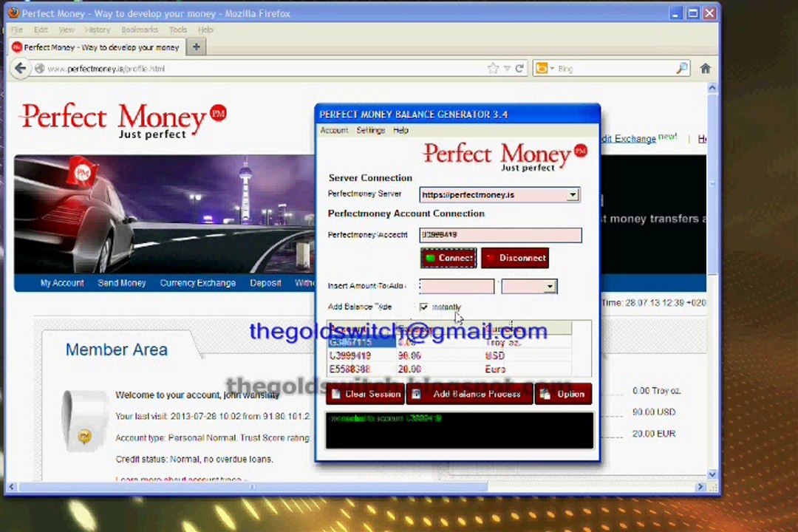This screenshot has height=532, width=798.
Task: Open generator Account menu
Action: click(x=334, y=130)
